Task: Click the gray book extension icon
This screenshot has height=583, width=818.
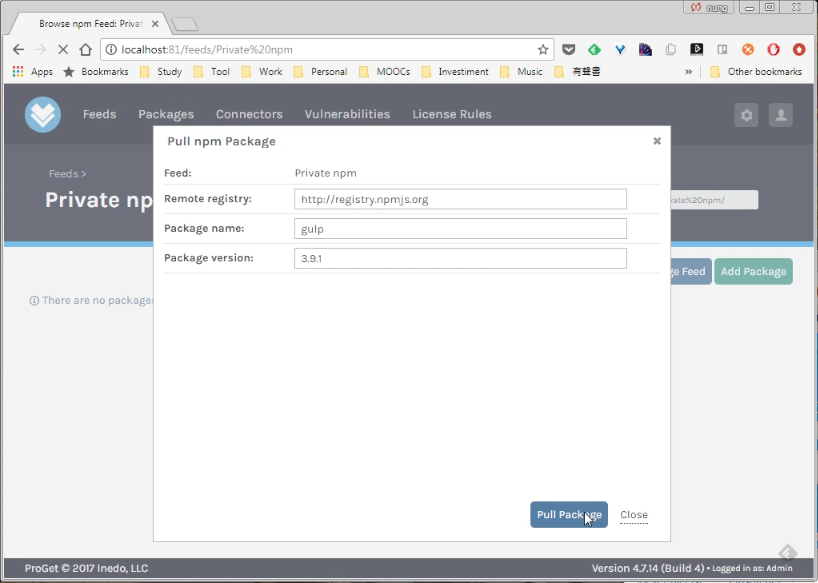Action: [x=722, y=50]
